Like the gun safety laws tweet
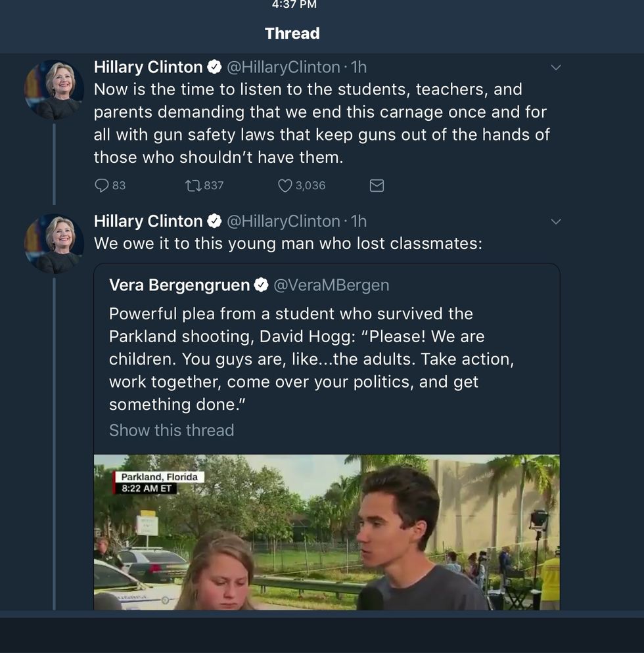The height and width of the screenshot is (653, 644). (x=285, y=186)
